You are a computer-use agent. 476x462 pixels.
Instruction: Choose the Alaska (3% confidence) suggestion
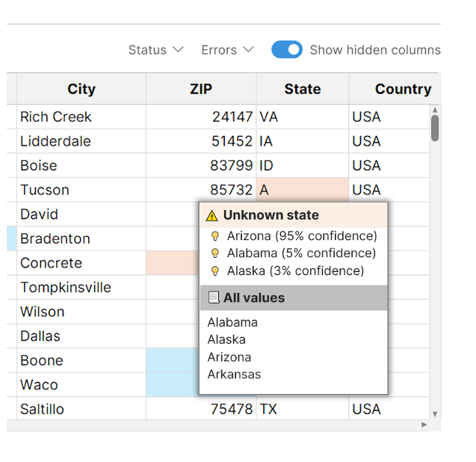(x=294, y=271)
